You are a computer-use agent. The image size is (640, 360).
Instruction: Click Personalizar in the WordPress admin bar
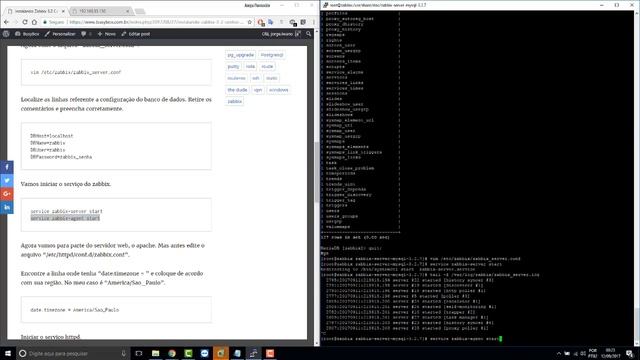pyautogui.click(x=60, y=34)
